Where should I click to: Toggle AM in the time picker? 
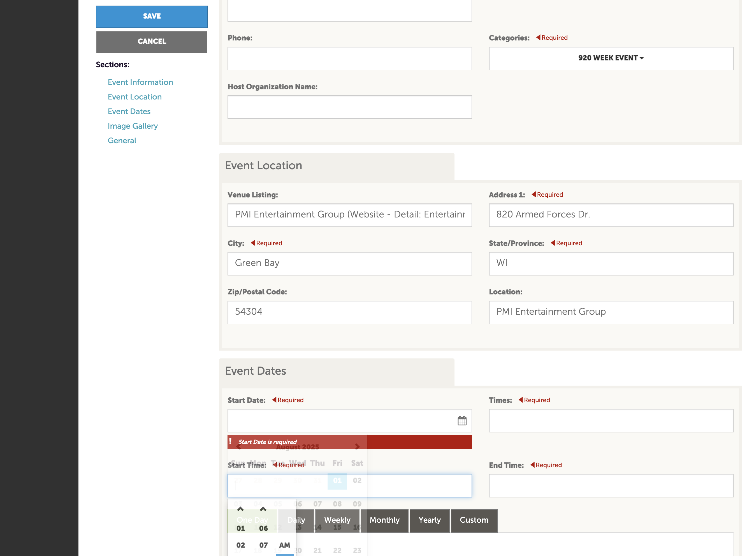[284, 545]
